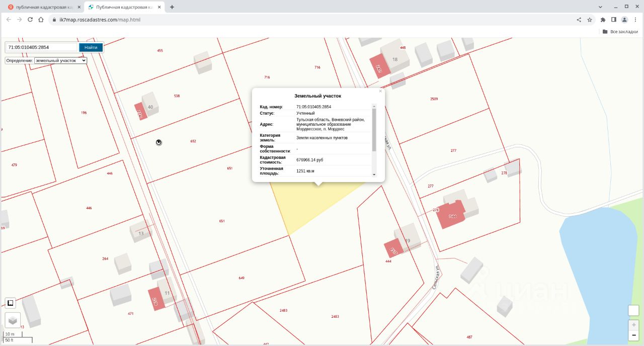The image size is (644, 346).
Task: Reload the current page
Action: [30, 20]
